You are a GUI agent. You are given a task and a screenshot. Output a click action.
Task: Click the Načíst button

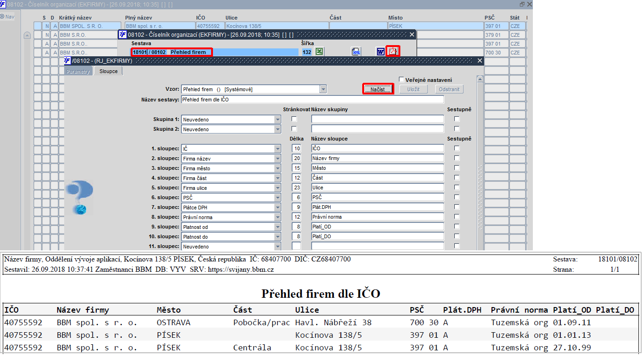tap(378, 89)
